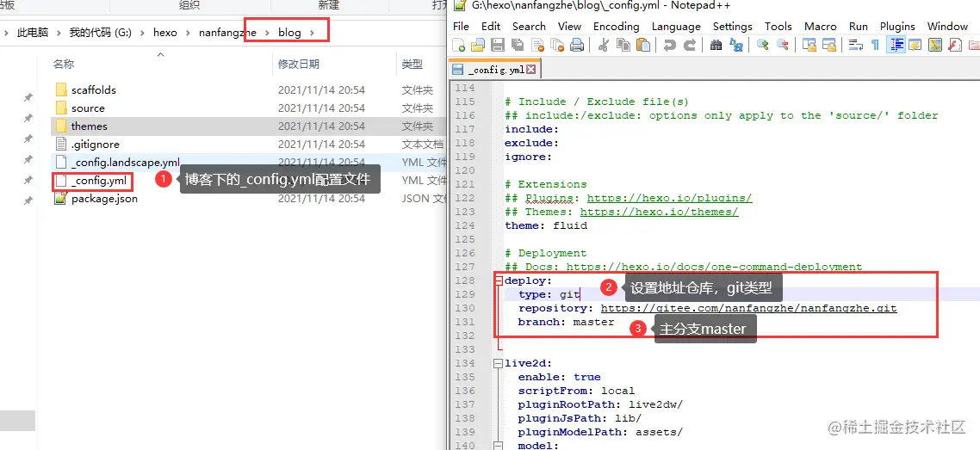Click the Close All documents toolbar icon
The image size is (980, 450).
point(556,45)
